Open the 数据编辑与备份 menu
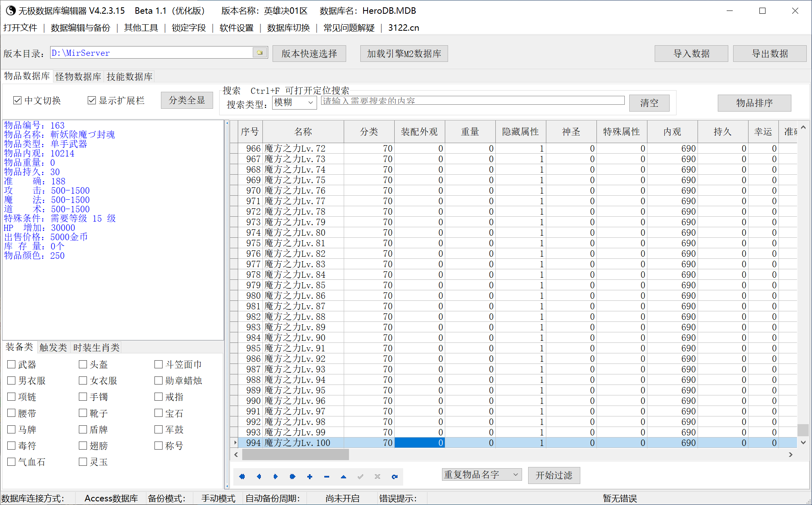 (80, 27)
